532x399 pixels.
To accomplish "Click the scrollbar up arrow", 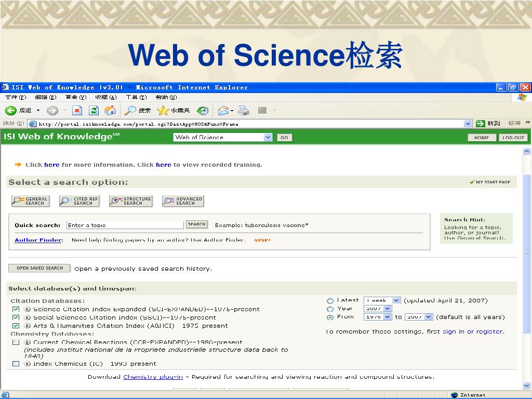I will tap(527, 151).
